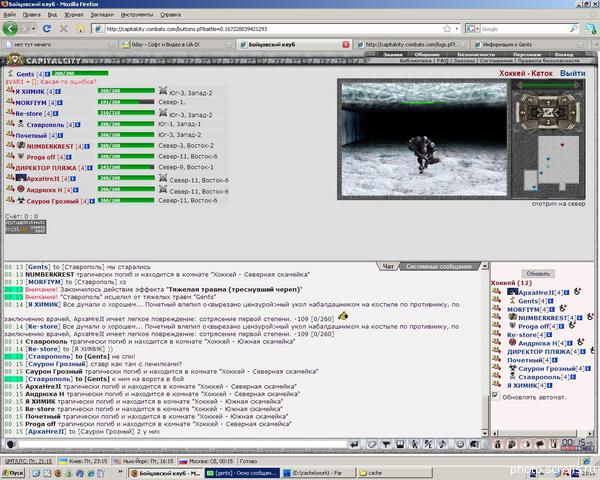Click private-message arrow beside Gents in Хоккей list
The height and width of the screenshot is (480, 600).
click(496, 300)
